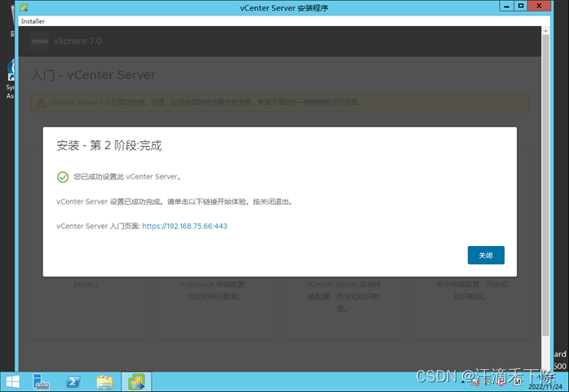This screenshot has width=569, height=392.
Task: Maximize the vCenter Server installer window
Action: (521, 7)
